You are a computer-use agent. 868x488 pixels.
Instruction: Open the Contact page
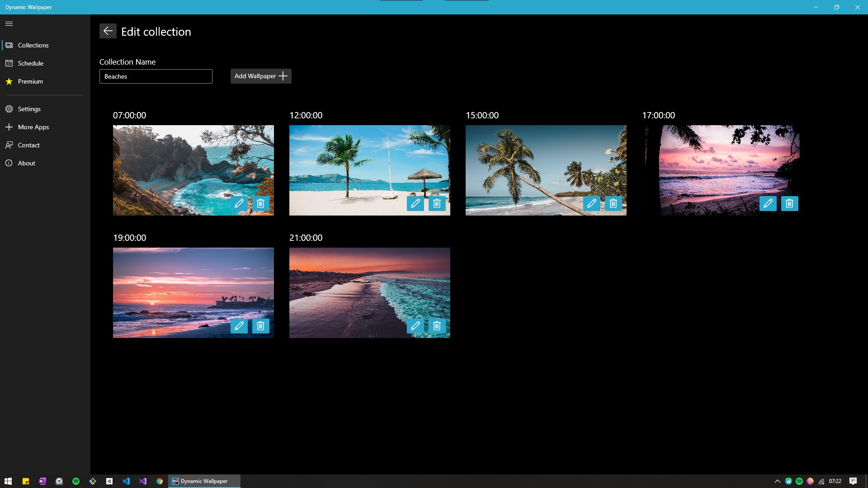pos(28,145)
